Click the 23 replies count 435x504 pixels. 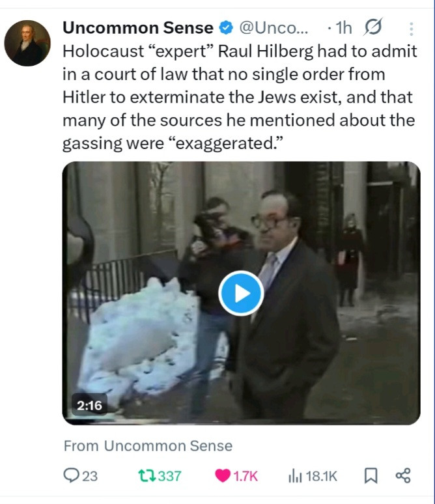90,476
